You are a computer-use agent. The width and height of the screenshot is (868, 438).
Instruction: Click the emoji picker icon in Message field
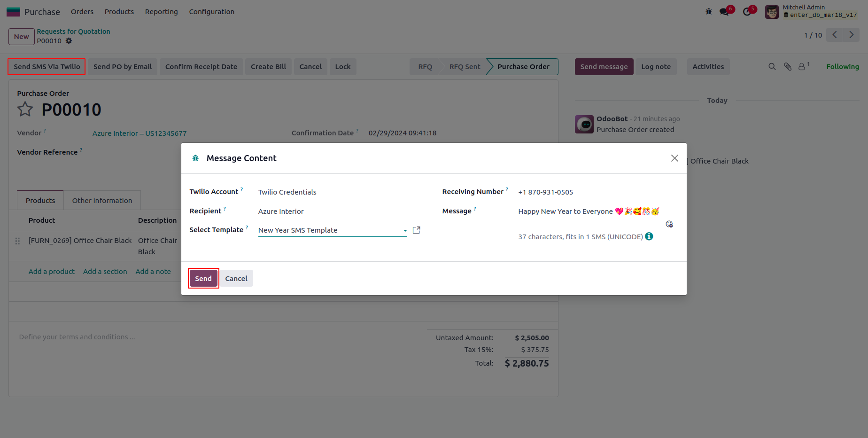669,224
